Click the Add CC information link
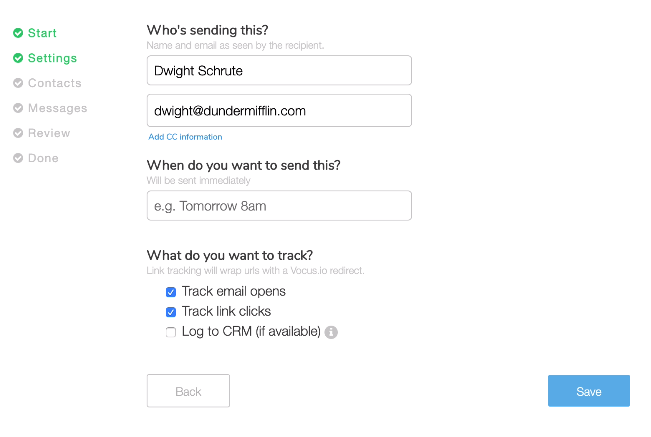Image resolution: width=651 pixels, height=437 pixels. click(185, 137)
